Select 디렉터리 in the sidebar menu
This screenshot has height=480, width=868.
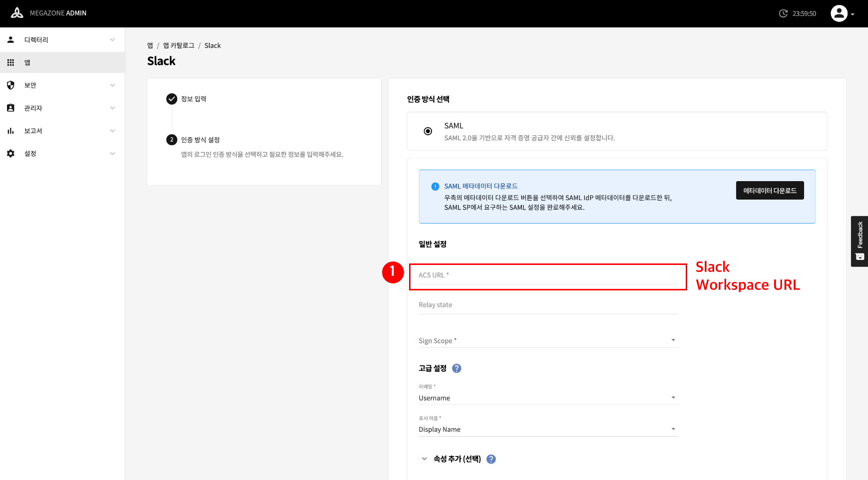pos(62,40)
